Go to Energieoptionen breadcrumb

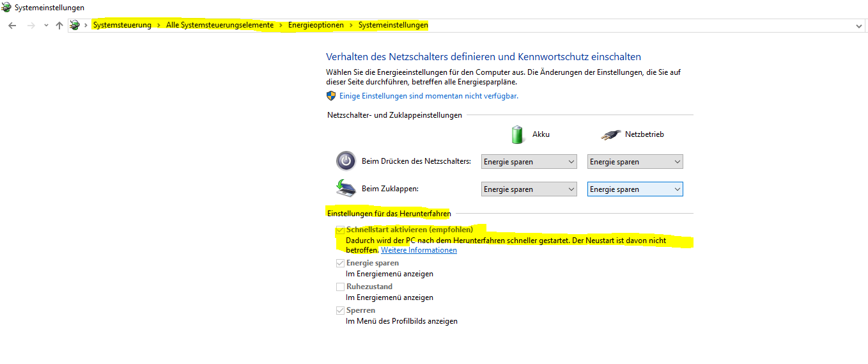pyautogui.click(x=316, y=25)
